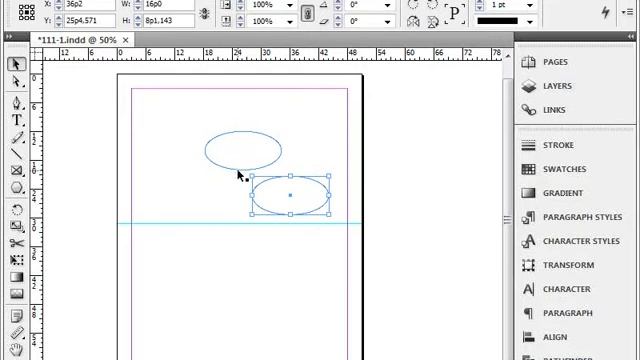
Task: Select the Scissors tool
Action: [16, 243]
